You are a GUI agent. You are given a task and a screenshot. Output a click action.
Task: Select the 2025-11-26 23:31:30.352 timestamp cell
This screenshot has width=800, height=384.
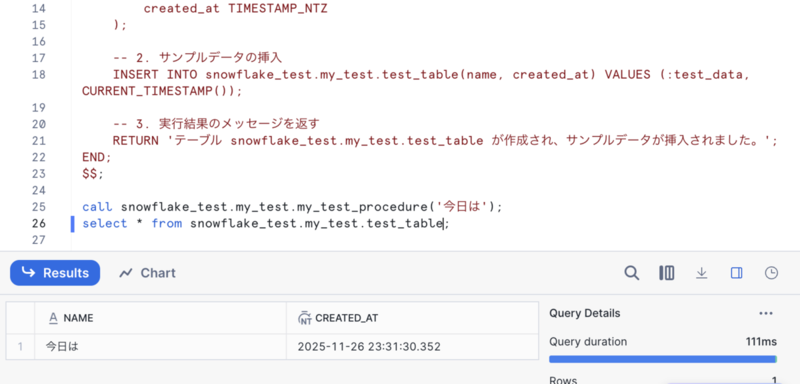tap(412, 347)
